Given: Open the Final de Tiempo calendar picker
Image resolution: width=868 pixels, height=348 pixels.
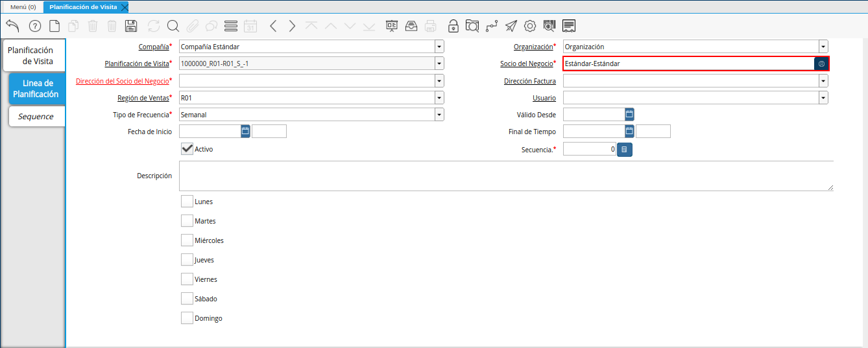Looking at the screenshot, I should coord(629,131).
